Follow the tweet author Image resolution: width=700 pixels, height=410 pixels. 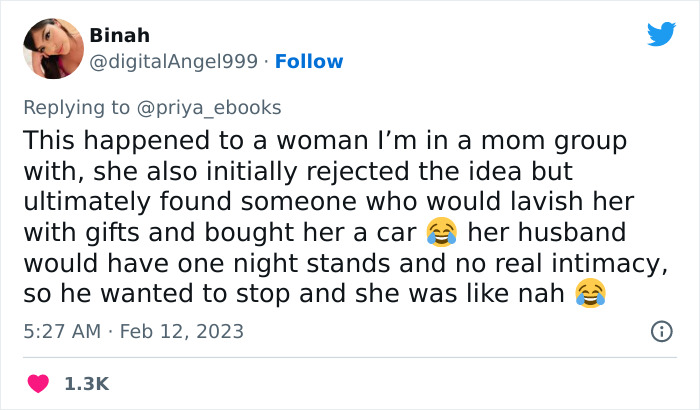[x=309, y=62]
